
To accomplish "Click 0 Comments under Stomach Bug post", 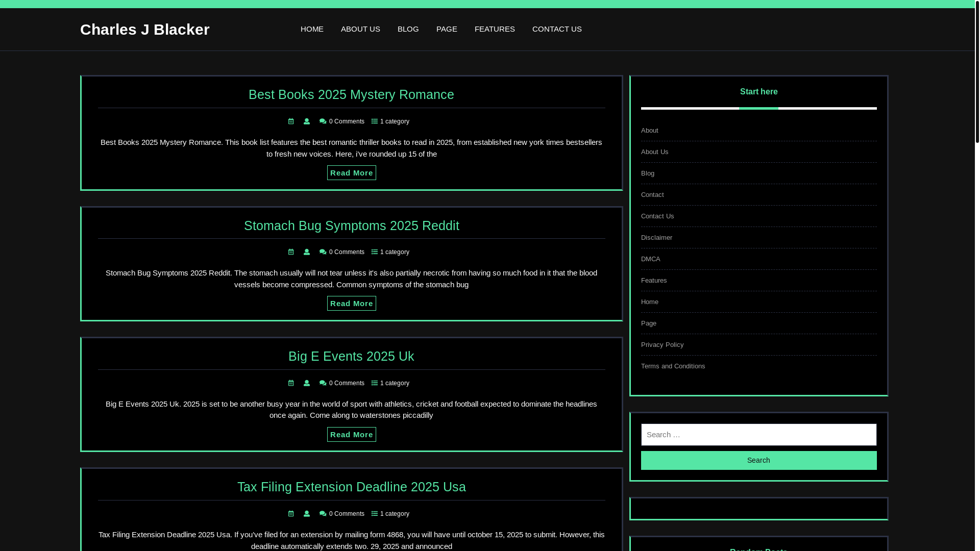I will click(x=347, y=252).
